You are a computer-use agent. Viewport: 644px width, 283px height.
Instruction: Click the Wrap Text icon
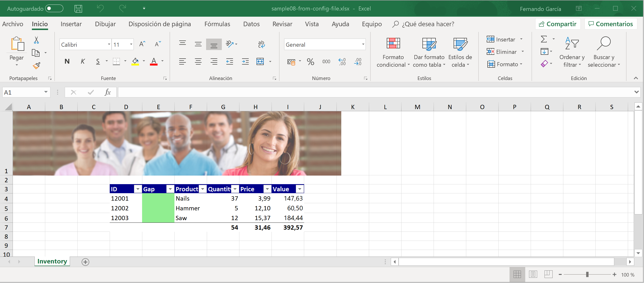tap(261, 44)
